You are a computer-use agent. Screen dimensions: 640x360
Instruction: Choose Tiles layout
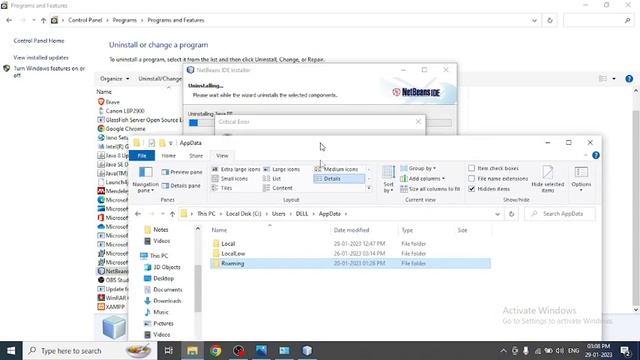(222, 188)
